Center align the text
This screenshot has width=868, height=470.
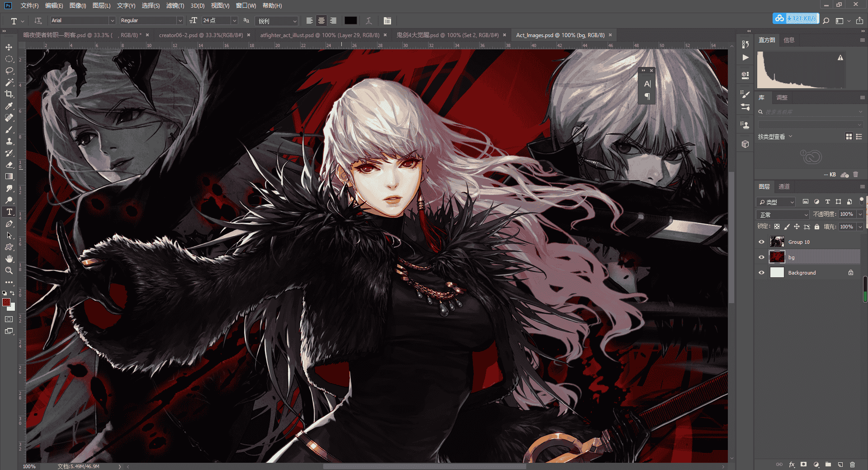click(321, 20)
